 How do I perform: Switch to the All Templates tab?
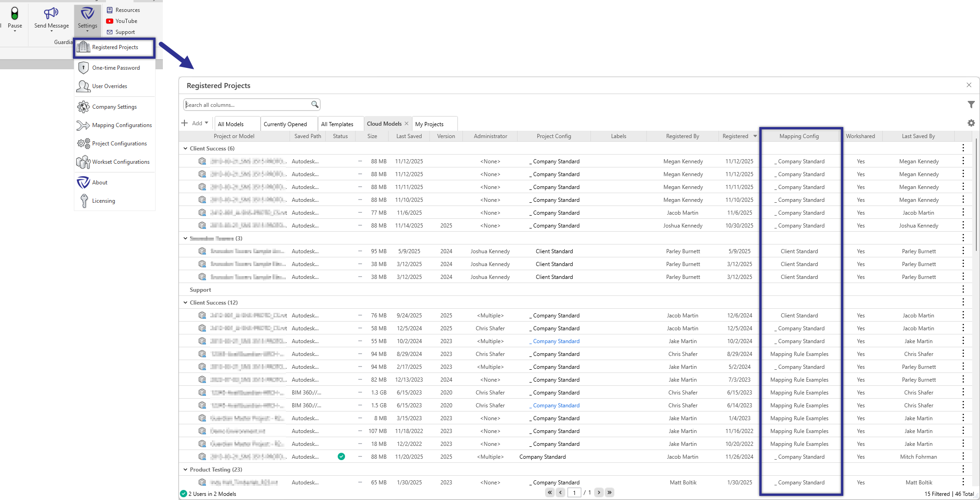338,123
